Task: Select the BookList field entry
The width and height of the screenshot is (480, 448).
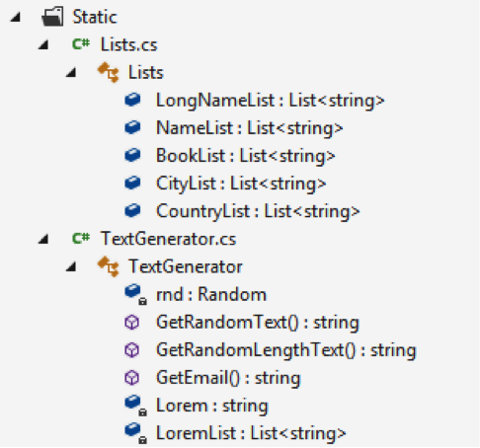Action: pos(246,156)
